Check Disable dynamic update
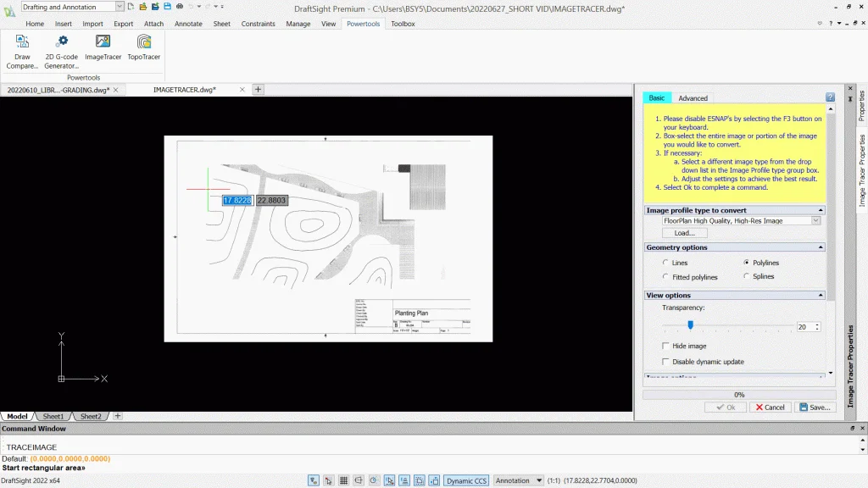The image size is (868, 488). coord(665,362)
